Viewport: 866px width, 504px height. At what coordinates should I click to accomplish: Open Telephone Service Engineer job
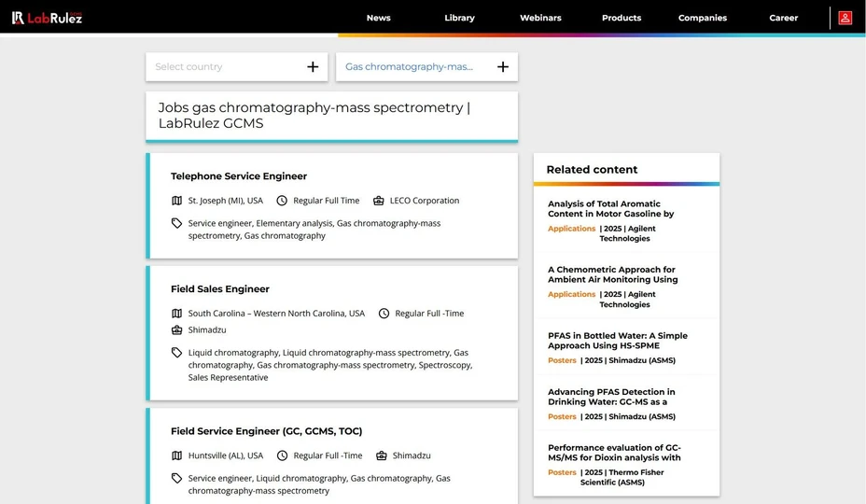[x=239, y=175]
